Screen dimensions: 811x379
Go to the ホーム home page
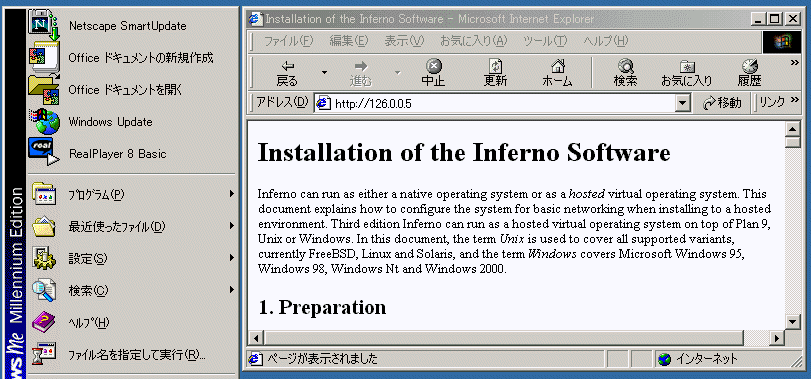(557, 73)
